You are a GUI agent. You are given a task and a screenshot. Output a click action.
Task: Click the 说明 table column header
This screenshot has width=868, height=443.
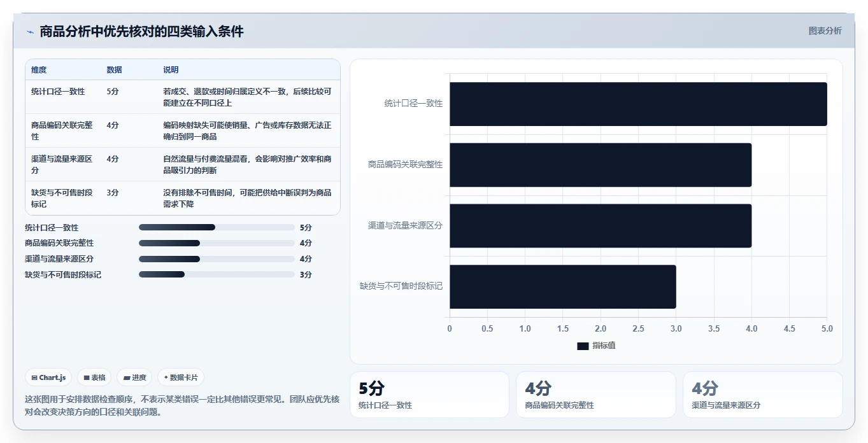[171, 70]
